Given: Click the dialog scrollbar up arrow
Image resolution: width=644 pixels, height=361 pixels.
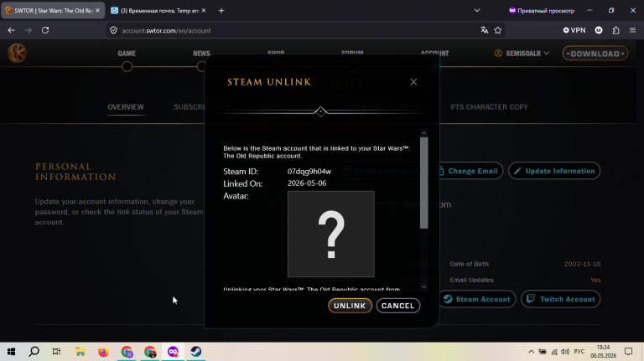Looking at the screenshot, I should [423, 133].
